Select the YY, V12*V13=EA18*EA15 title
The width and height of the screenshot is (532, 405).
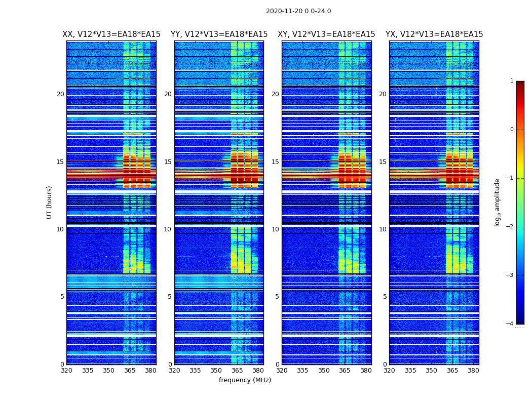coord(219,34)
